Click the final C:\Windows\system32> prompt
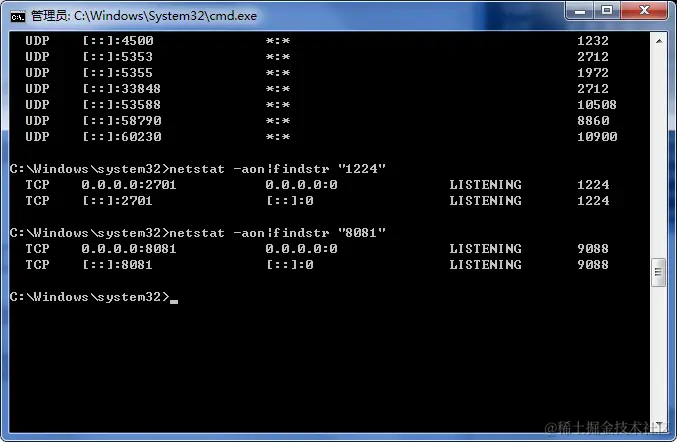Screen dimensions: 677x442 90,297
